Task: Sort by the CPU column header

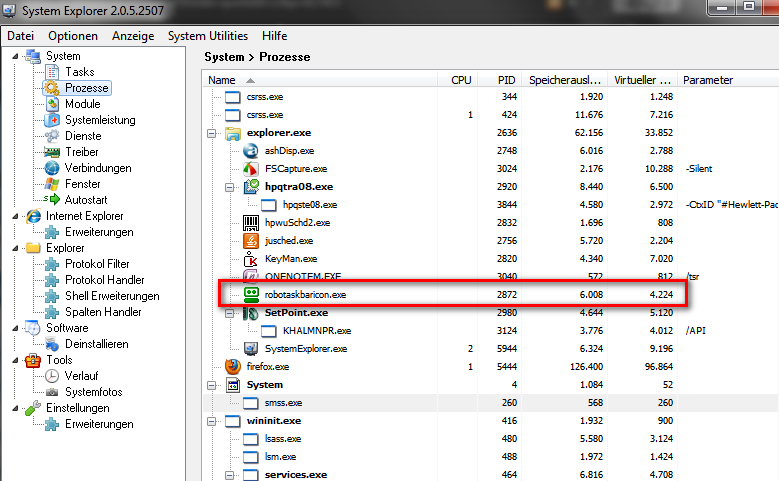Action: coord(458,80)
